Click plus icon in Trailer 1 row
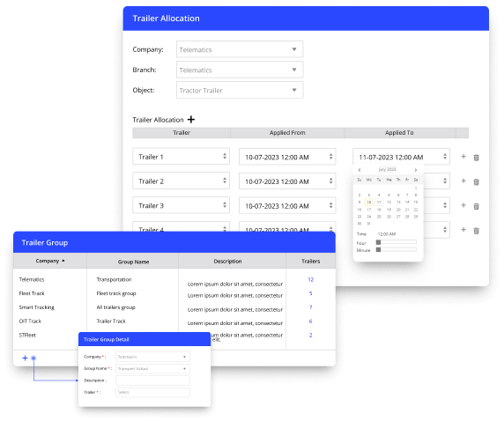The height and width of the screenshot is (421, 504). (463, 157)
